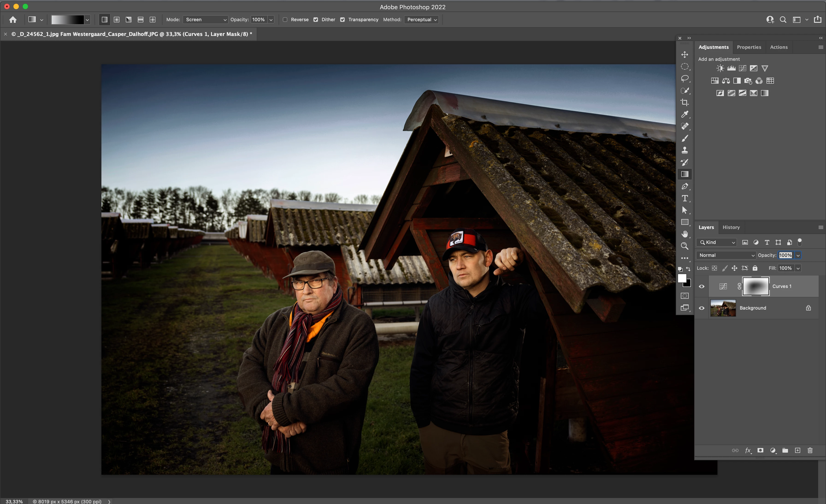This screenshot has height=504, width=826.
Task: Switch to the History tab
Action: tap(731, 228)
